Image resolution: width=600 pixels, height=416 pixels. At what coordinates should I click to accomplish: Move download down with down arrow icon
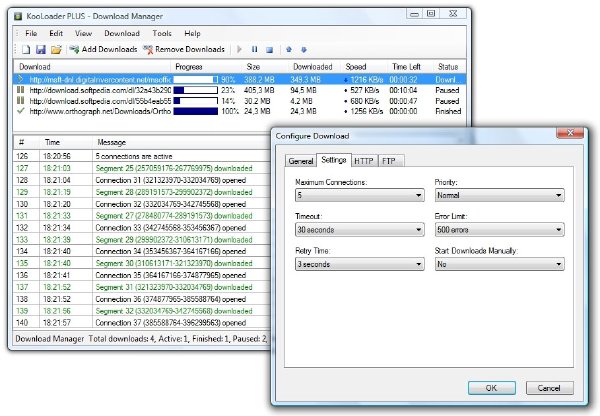pyautogui.click(x=304, y=49)
